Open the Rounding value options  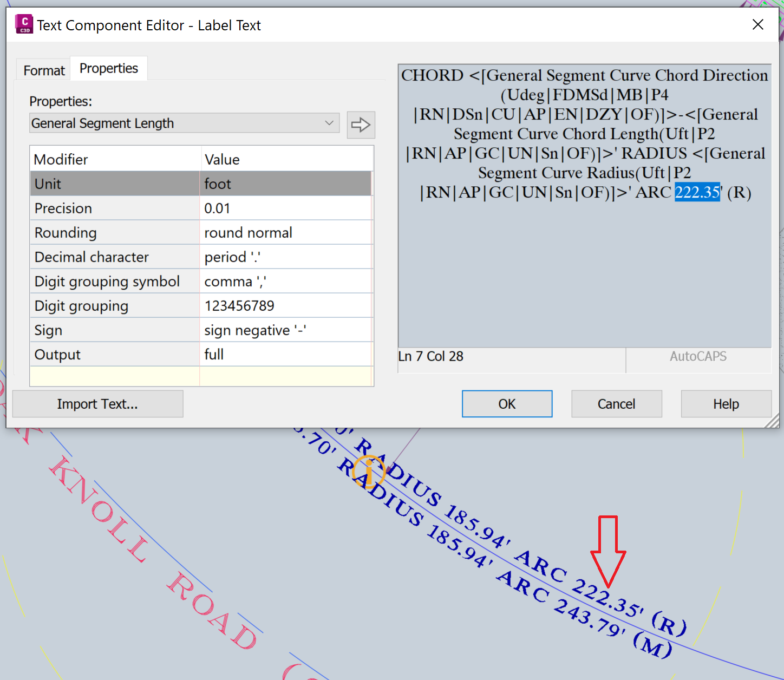(286, 232)
